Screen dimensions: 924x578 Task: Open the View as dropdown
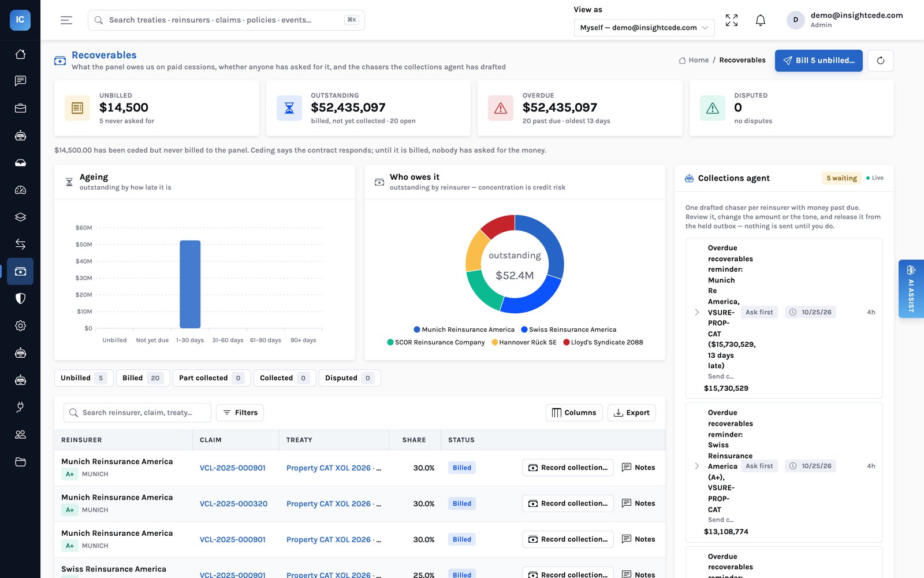coord(644,27)
